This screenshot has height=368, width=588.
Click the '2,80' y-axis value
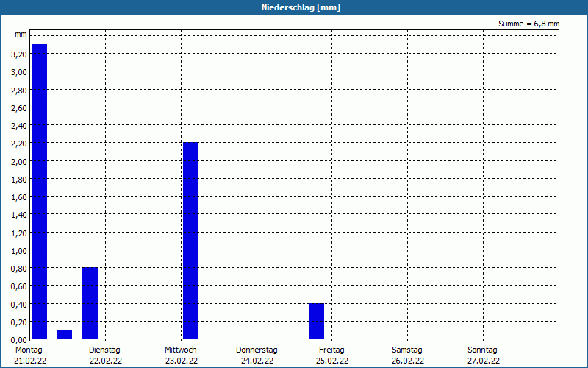pos(19,91)
